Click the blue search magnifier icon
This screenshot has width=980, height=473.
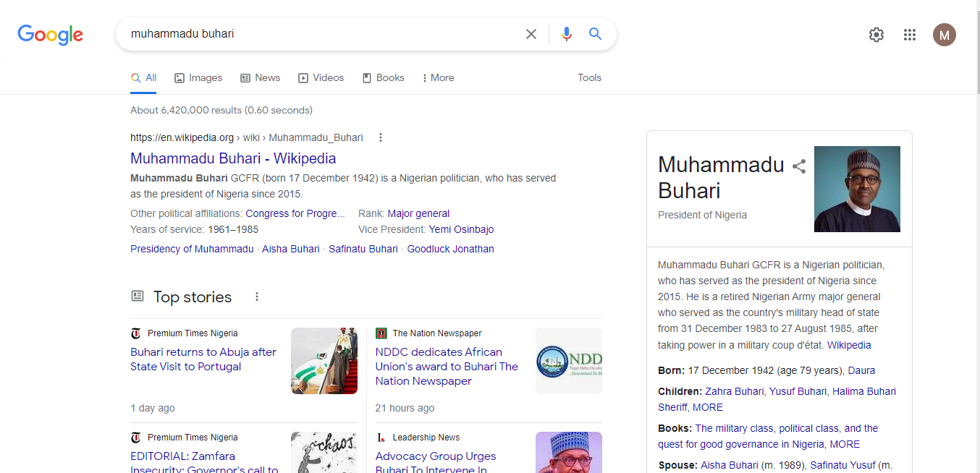coord(595,33)
